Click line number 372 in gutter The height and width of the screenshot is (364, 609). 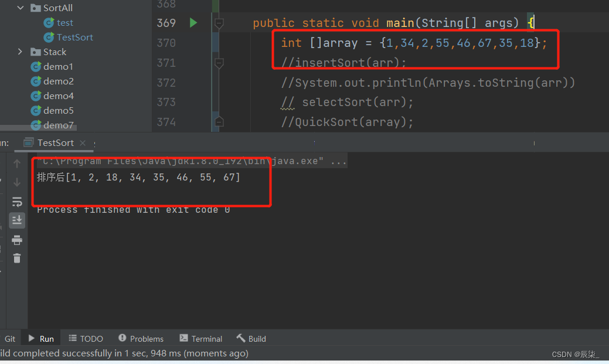click(x=166, y=83)
